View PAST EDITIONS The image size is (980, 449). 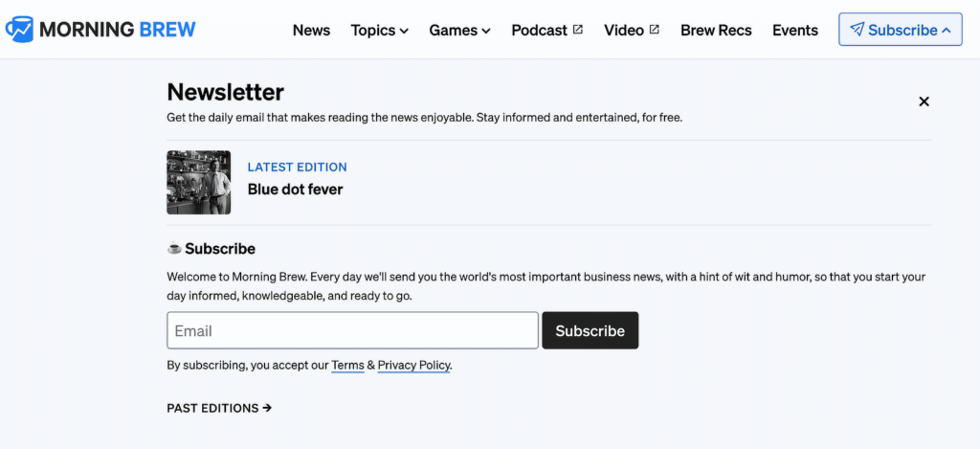(219, 409)
